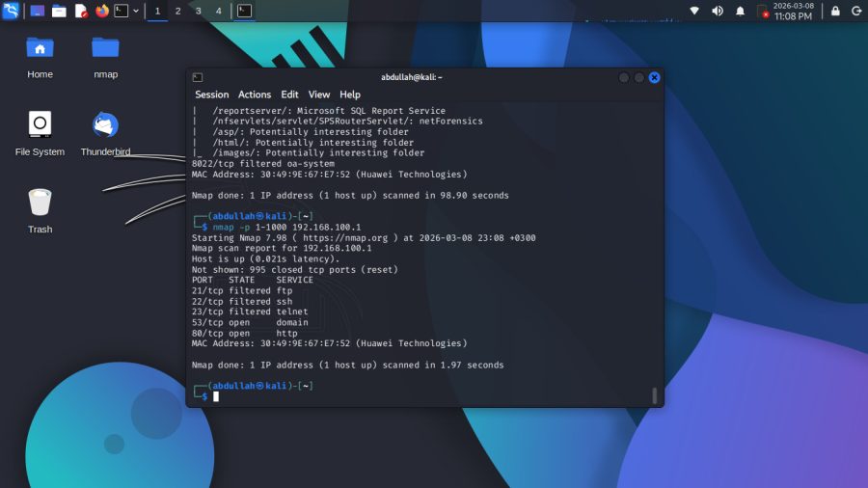Open the View menu in the terminal
Screen dimensions: 868x488
point(319,95)
